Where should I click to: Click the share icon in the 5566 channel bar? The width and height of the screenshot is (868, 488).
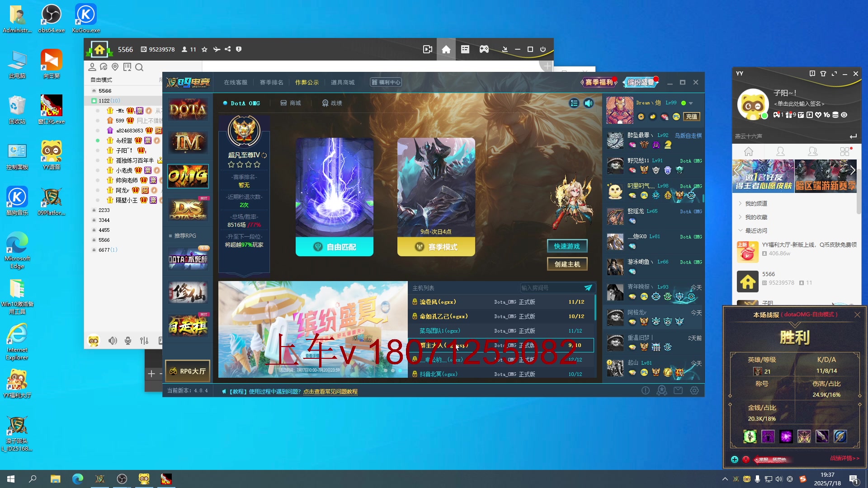click(227, 49)
